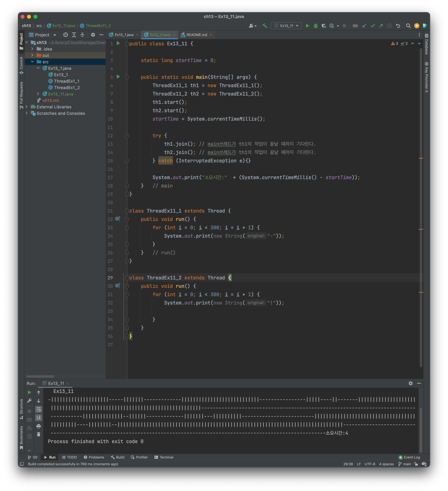
Task: Click the select opened file target icon
Action: (x=65, y=35)
